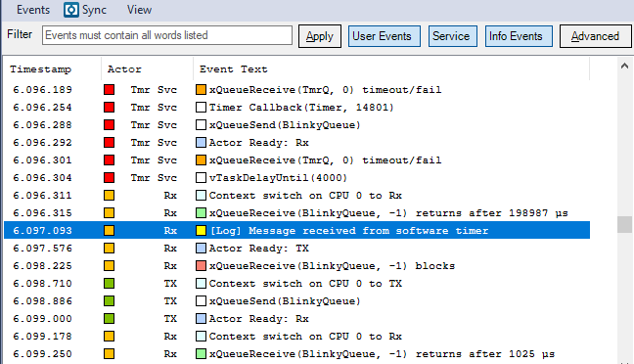The height and width of the screenshot is (364, 634).
Task: Sort by Event Text column header
Action: tap(233, 69)
